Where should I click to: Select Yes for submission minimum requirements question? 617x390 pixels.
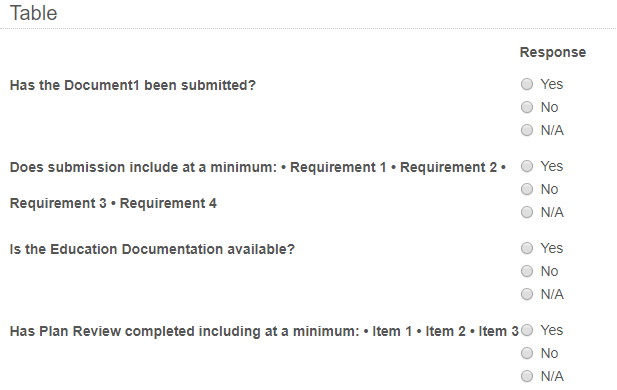click(x=527, y=166)
